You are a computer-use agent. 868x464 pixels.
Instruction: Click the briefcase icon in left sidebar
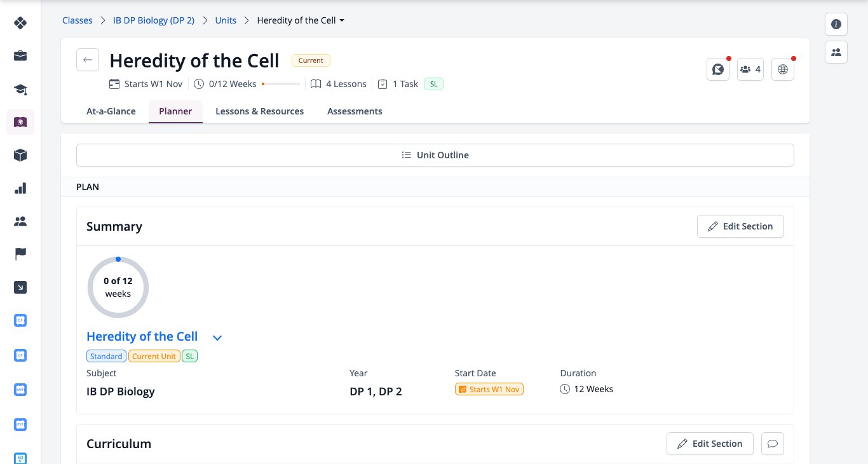pyautogui.click(x=20, y=56)
